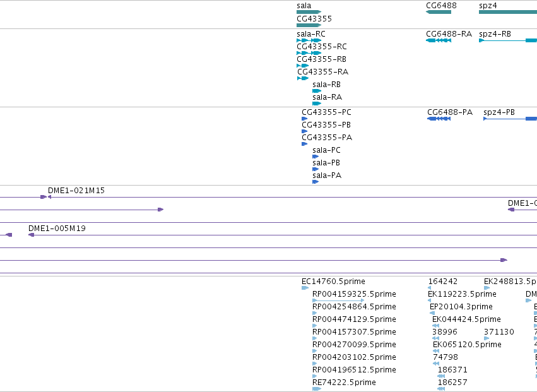The image size is (537, 392).
Task: Click the 74798 feature label
Action: (x=446, y=357)
